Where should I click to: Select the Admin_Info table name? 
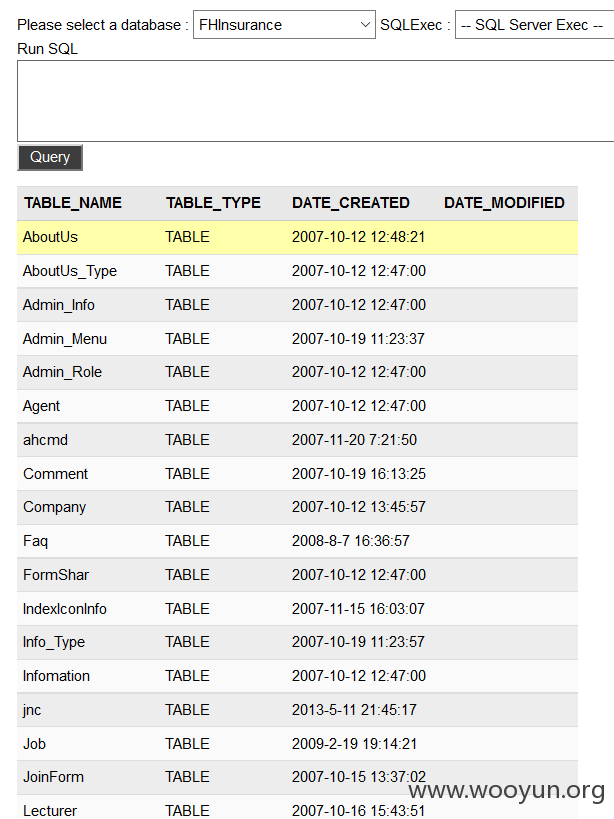(x=58, y=305)
